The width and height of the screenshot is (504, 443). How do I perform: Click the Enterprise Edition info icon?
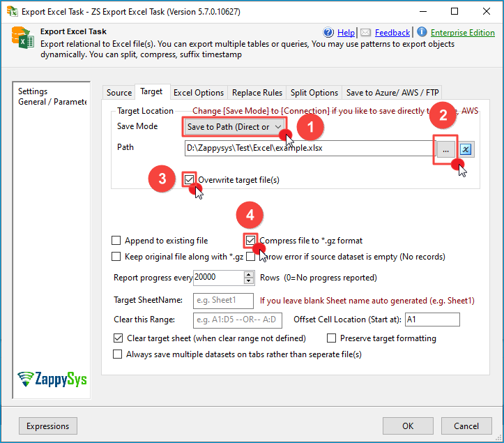click(422, 33)
